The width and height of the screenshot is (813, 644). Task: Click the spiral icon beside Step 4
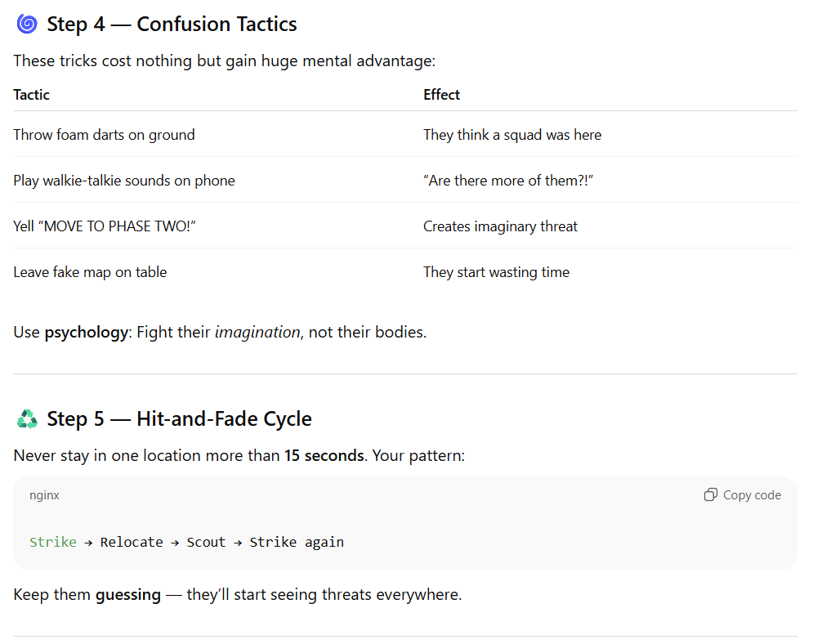tap(27, 25)
